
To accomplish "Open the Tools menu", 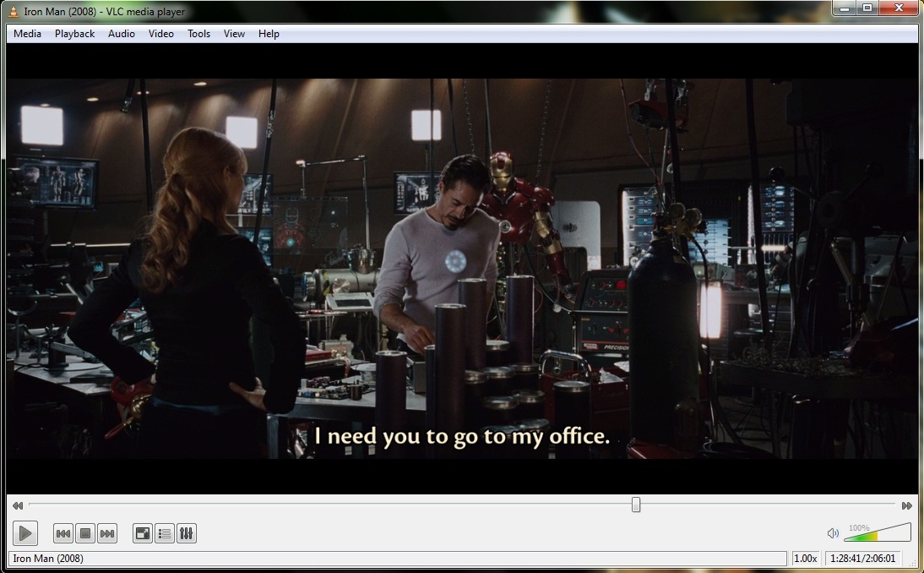I will coord(198,34).
